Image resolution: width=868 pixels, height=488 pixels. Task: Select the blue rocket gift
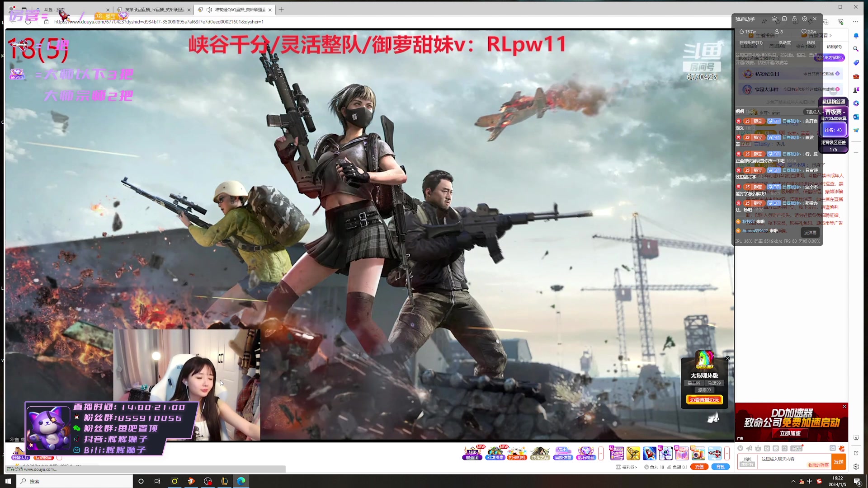[650, 453]
